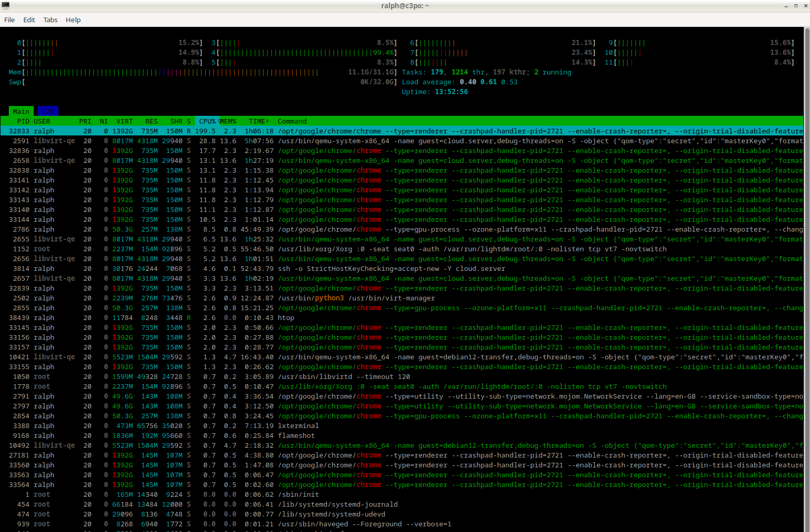Sort processes by CPU% column header
810x532 pixels.
coord(207,121)
